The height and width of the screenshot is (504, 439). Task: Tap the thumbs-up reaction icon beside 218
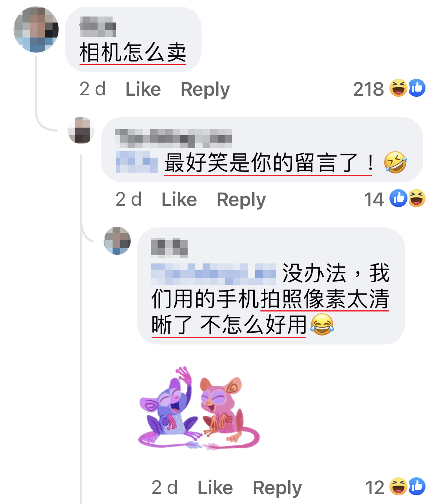point(416,88)
